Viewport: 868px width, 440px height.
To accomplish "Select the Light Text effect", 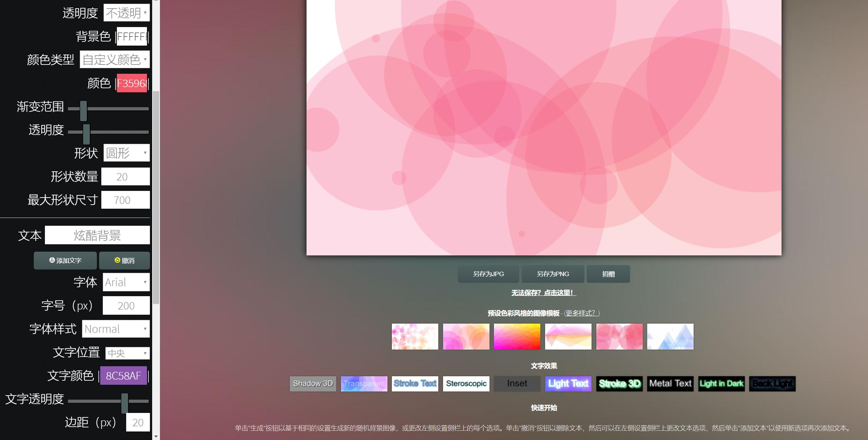I will click(568, 384).
